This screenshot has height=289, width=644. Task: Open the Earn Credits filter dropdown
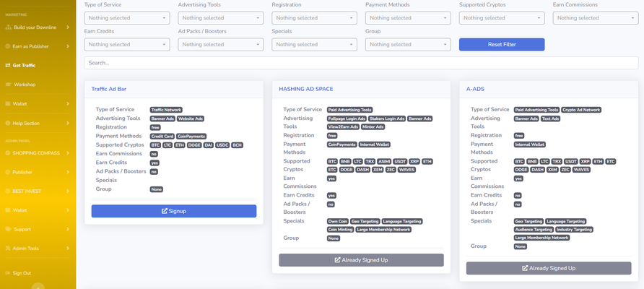click(127, 44)
